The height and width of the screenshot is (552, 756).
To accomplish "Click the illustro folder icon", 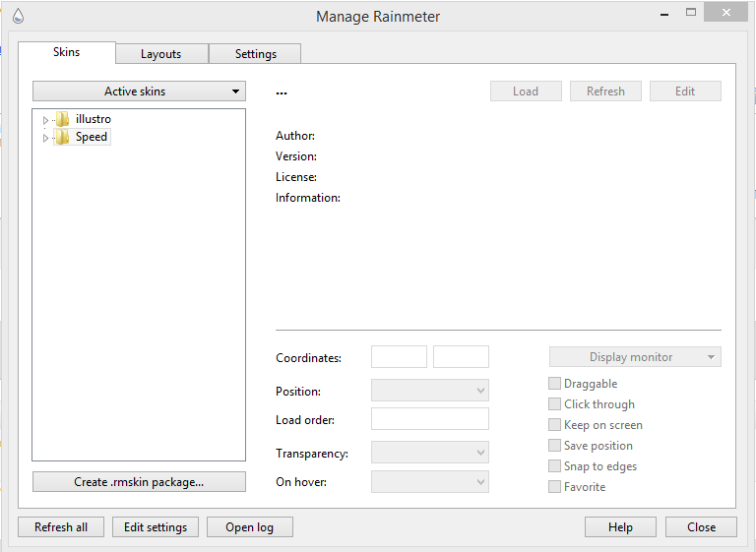I will coord(62,119).
